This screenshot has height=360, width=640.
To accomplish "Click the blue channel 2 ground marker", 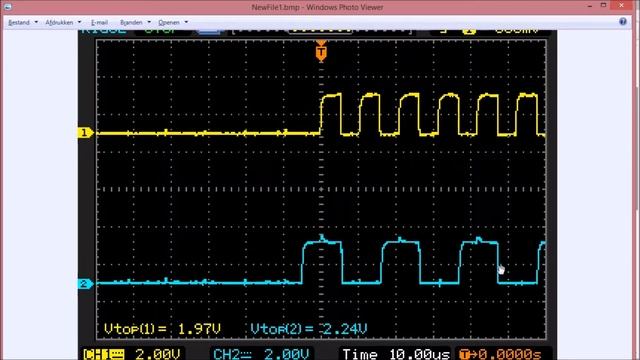I will [x=84, y=284].
